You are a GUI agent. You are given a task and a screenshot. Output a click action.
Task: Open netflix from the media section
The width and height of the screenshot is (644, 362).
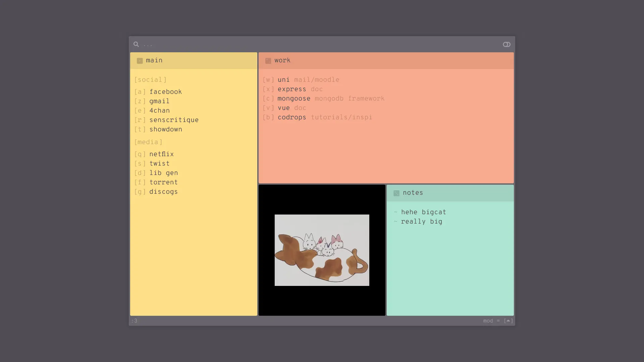161,154
